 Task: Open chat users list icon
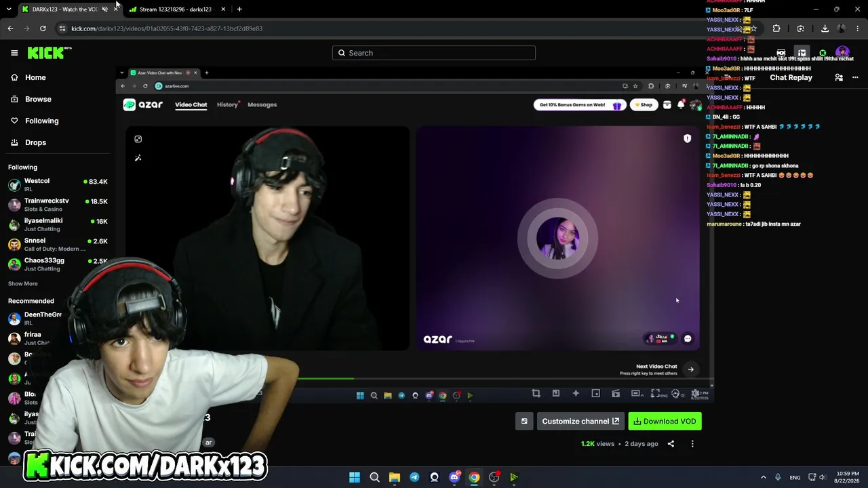839,77
